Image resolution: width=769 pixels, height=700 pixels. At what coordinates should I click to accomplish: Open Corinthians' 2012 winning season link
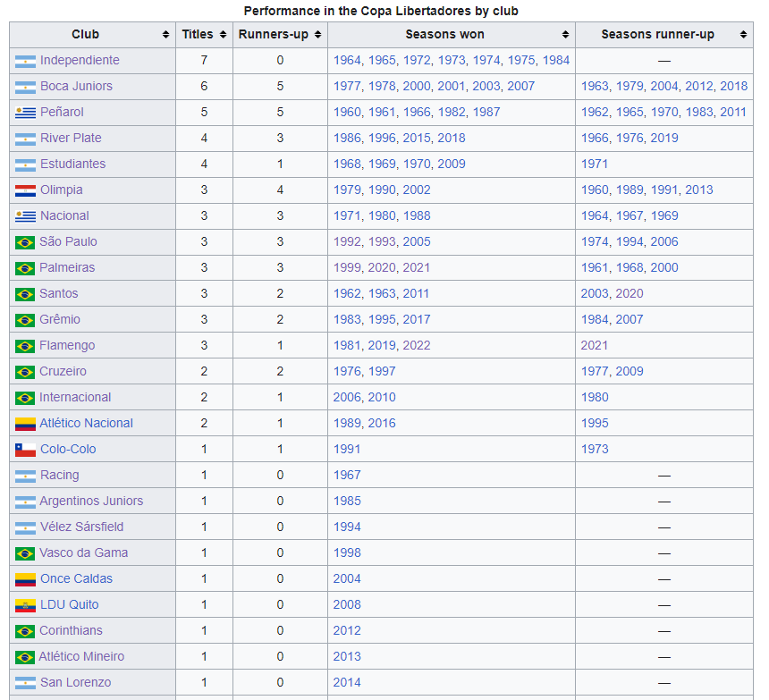(347, 631)
